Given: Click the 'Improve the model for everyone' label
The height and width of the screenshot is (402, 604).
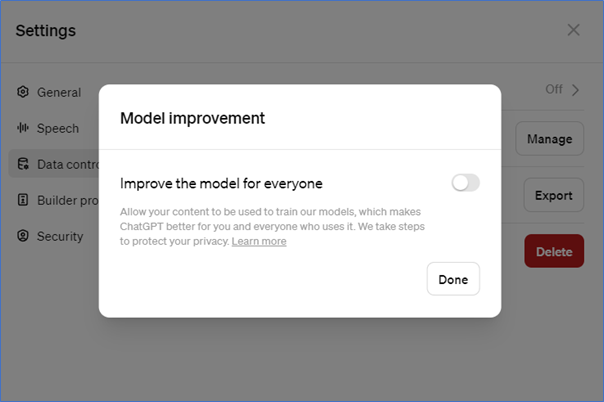Looking at the screenshot, I should point(221,183).
